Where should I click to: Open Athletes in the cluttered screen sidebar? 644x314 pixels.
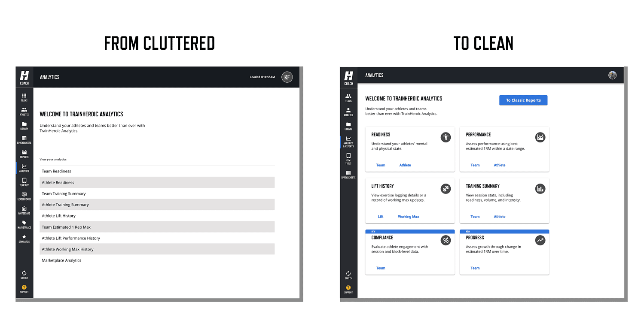click(x=24, y=112)
